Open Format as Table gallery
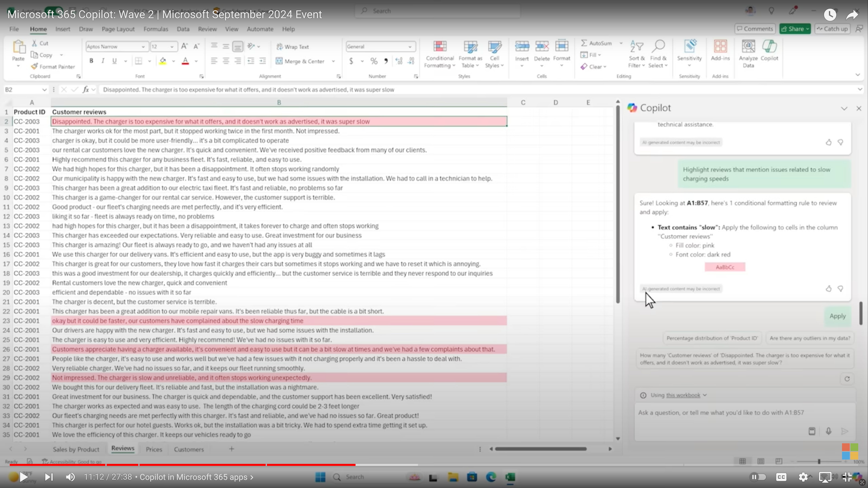The width and height of the screenshot is (868, 488). (470, 54)
